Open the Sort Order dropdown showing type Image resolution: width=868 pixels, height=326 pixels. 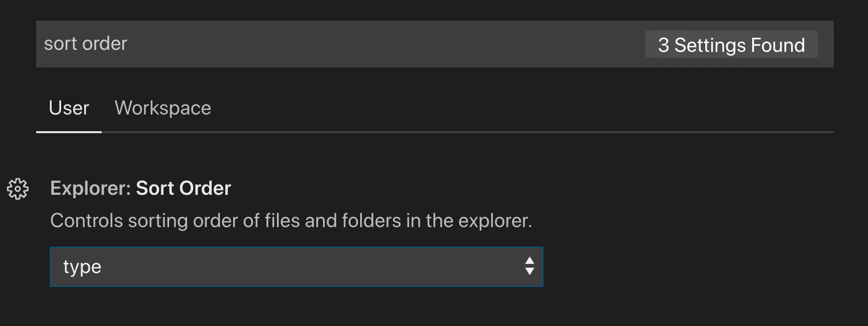point(296,267)
